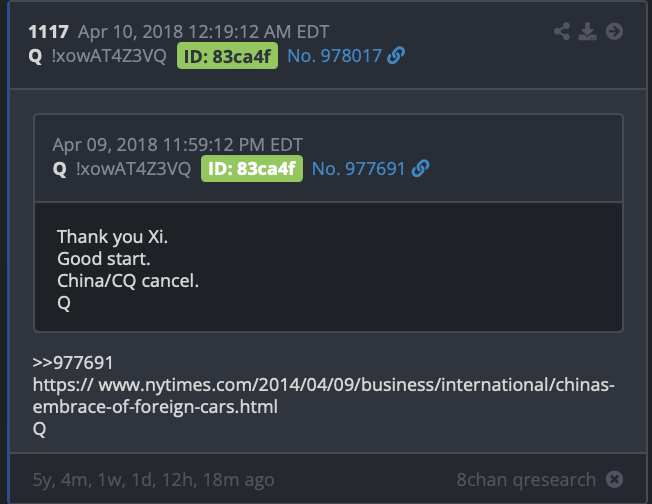Open the No. 978017 post link
The image size is (652, 504).
click(335, 57)
